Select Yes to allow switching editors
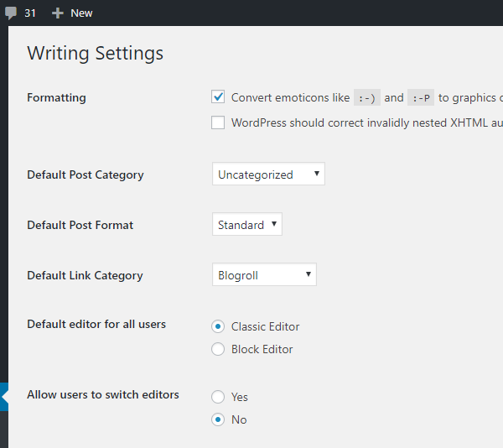Image resolution: width=503 pixels, height=448 pixels. point(218,397)
